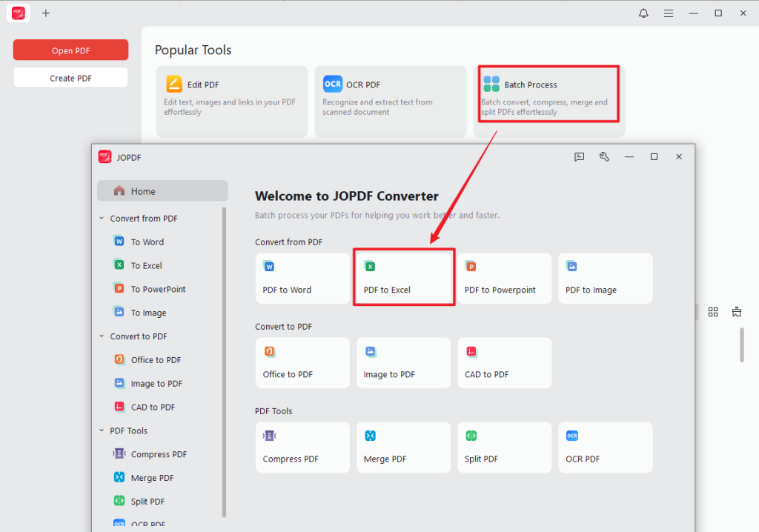Select Home in converter sidebar
This screenshot has width=759, height=532.
[162, 191]
